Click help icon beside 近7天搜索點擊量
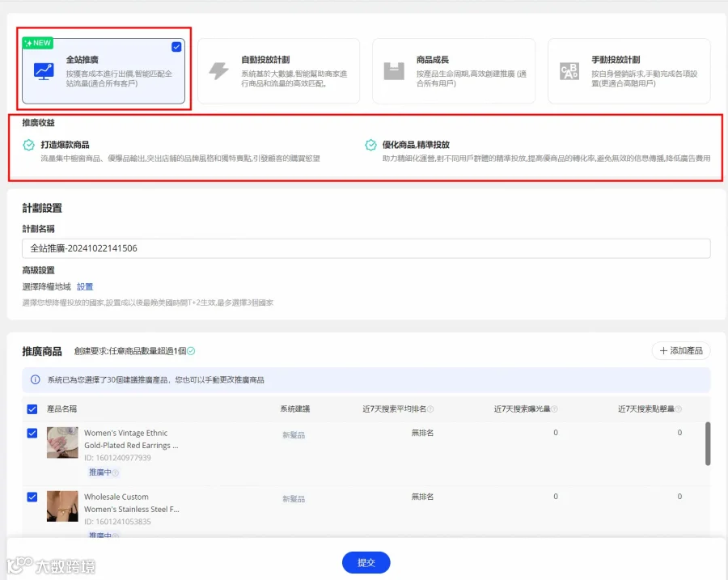This screenshot has width=728, height=580. click(x=679, y=409)
